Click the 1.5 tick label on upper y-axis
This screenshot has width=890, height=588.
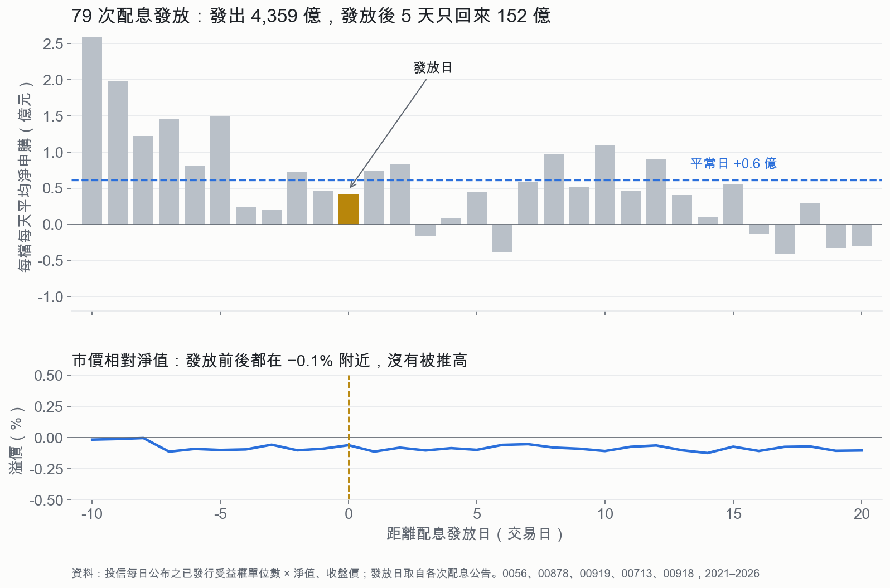click(x=54, y=116)
